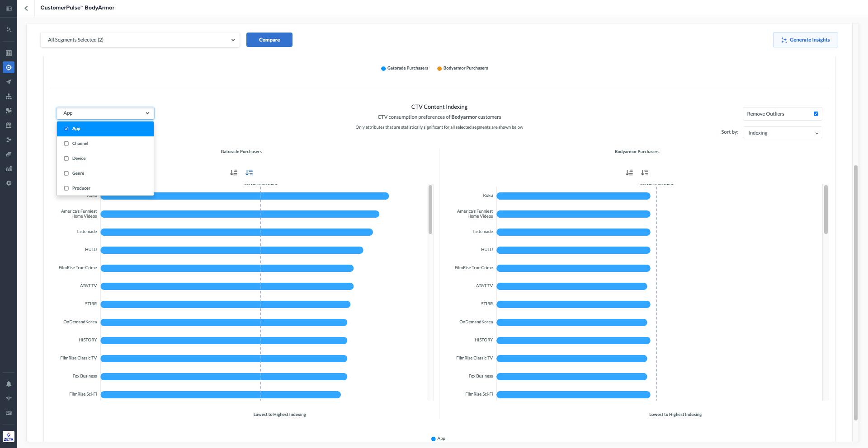The image size is (868, 448).
Task: Open the notifications bell icon
Action: [9, 384]
